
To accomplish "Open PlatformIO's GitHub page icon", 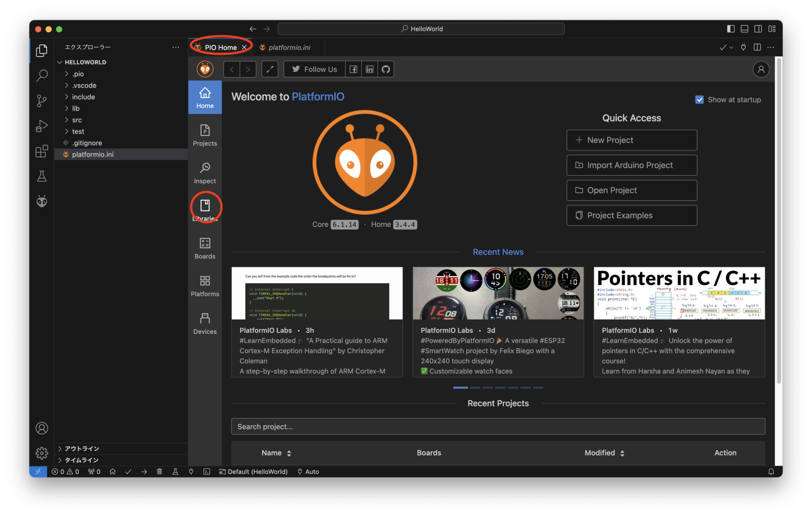I will tap(386, 69).
